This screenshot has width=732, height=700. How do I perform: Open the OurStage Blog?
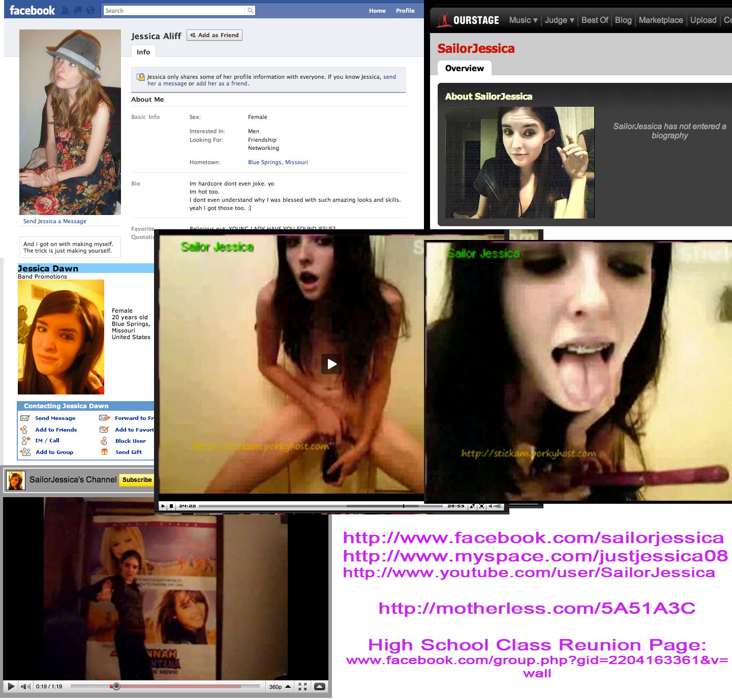pos(623,20)
